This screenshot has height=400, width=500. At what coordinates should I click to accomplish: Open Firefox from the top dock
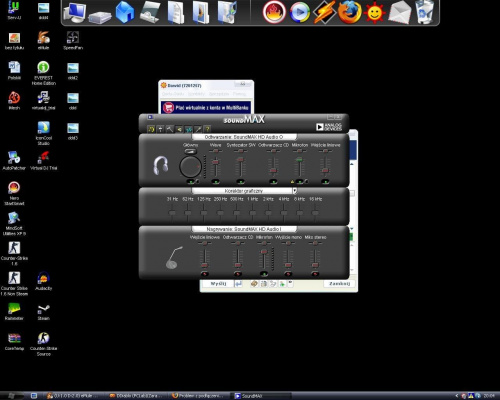tap(349, 12)
